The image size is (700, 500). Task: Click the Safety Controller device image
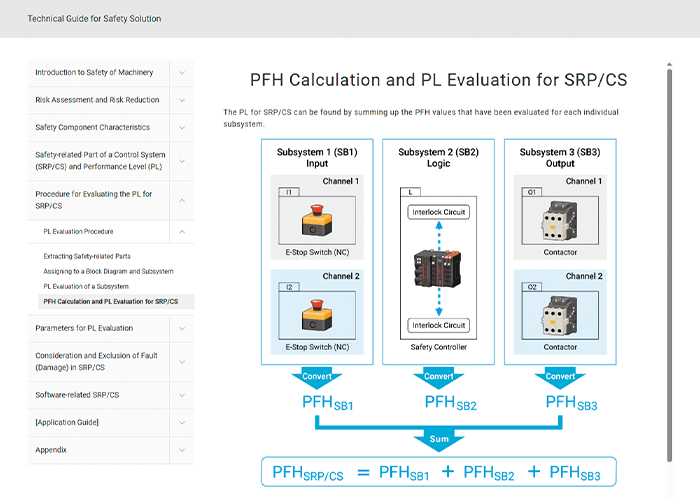pos(438,268)
